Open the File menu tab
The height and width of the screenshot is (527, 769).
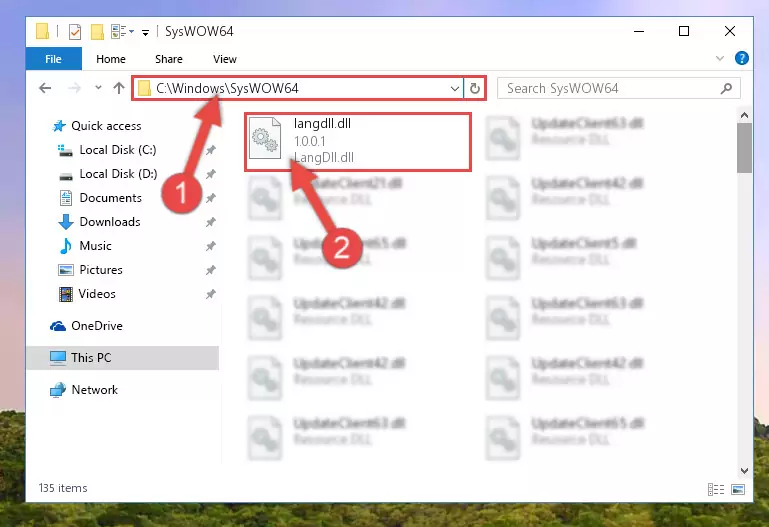click(53, 59)
